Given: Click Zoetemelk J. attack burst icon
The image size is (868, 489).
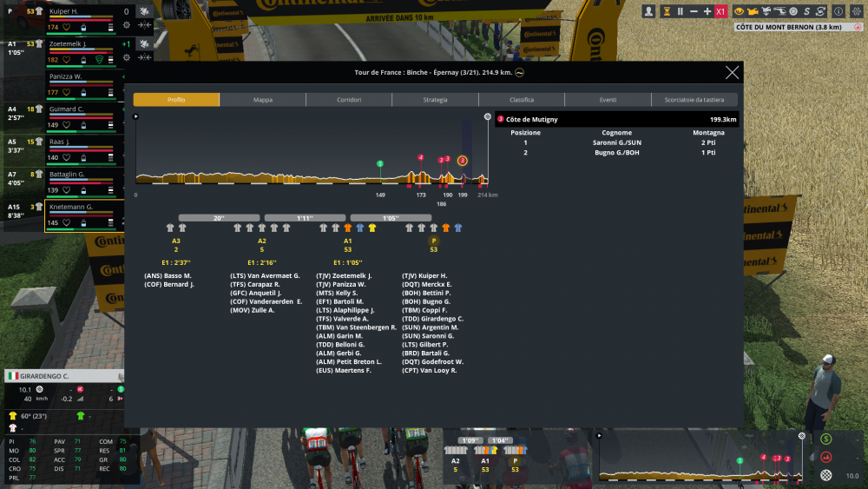Looking at the screenshot, I should 144,43.
